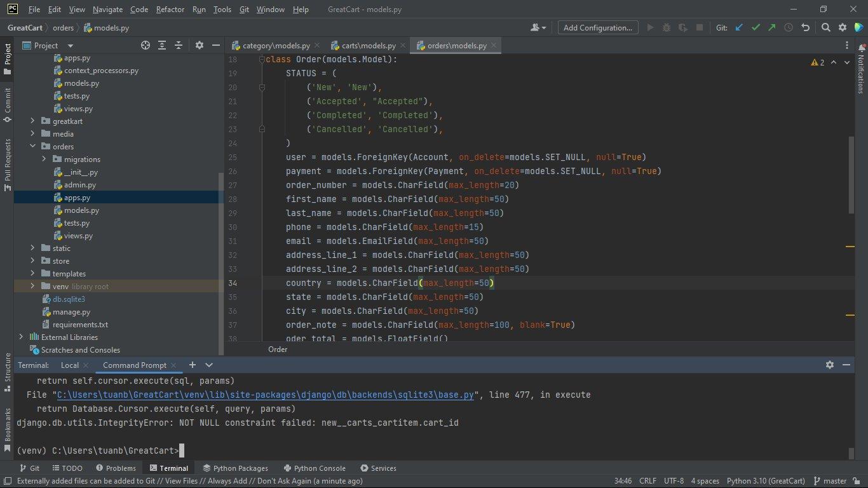This screenshot has width=868, height=488.
Task: Open the Refactor menu
Action: point(170,10)
